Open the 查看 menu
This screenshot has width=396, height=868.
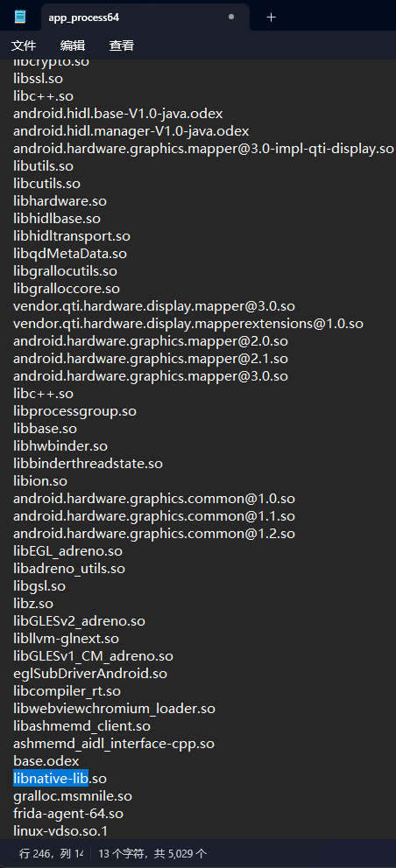[122, 45]
